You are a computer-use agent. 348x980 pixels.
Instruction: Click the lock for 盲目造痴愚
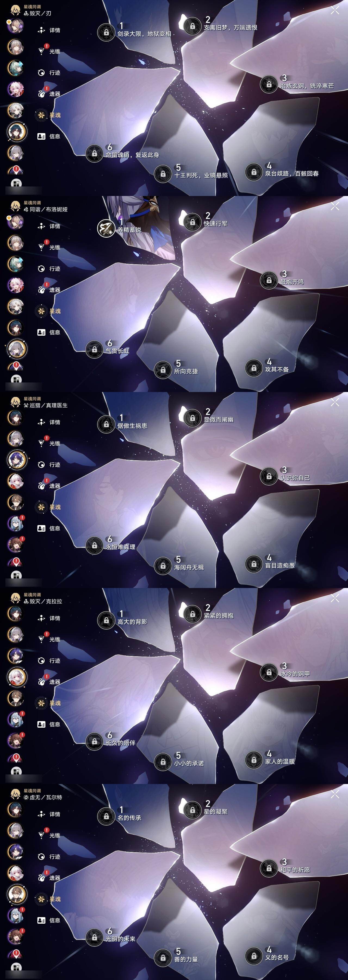tap(254, 564)
